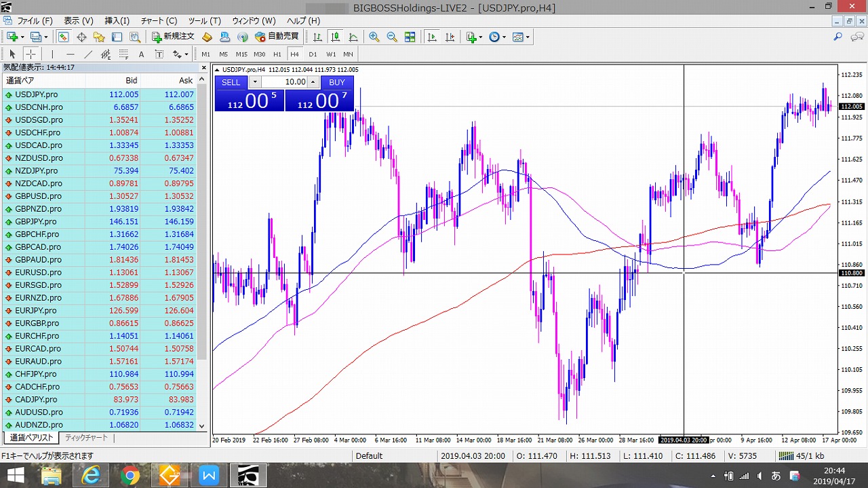This screenshot has height=488, width=868.
Task: Open the chart templates dropdown arrow
Action: pyautogui.click(x=528, y=37)
